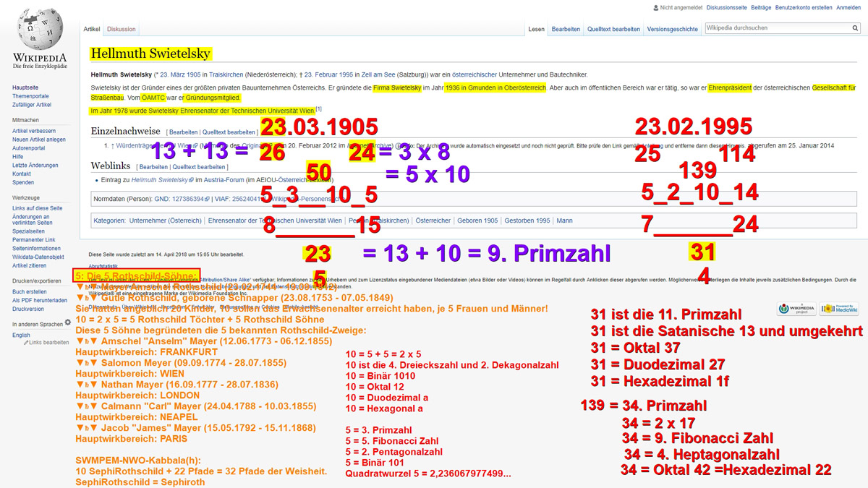Click Quelltext bearbeiten next to Einzelnachweise
The height and width of the screenshot is (488, 868).
(x=228, y=132)
